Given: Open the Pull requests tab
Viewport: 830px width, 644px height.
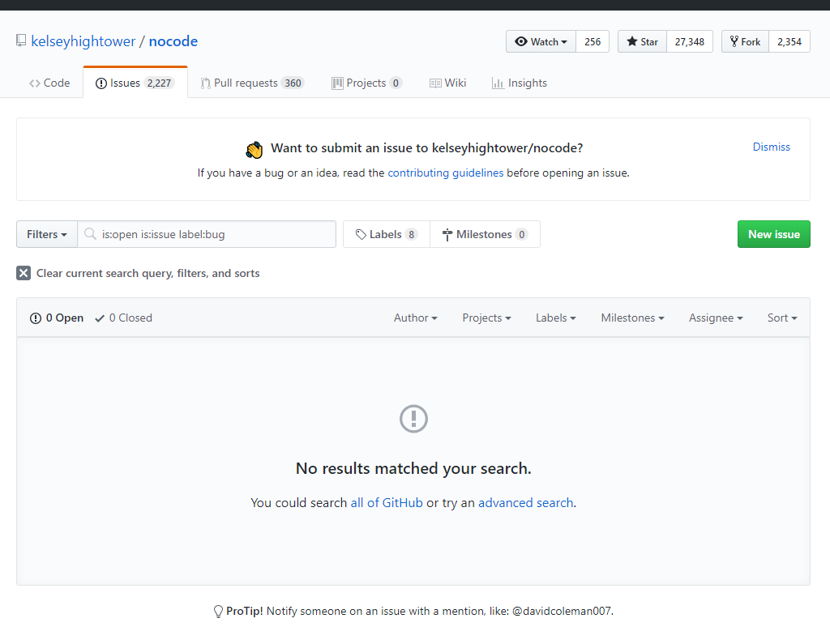Looking at the screenshot, I should coord(252,83).
